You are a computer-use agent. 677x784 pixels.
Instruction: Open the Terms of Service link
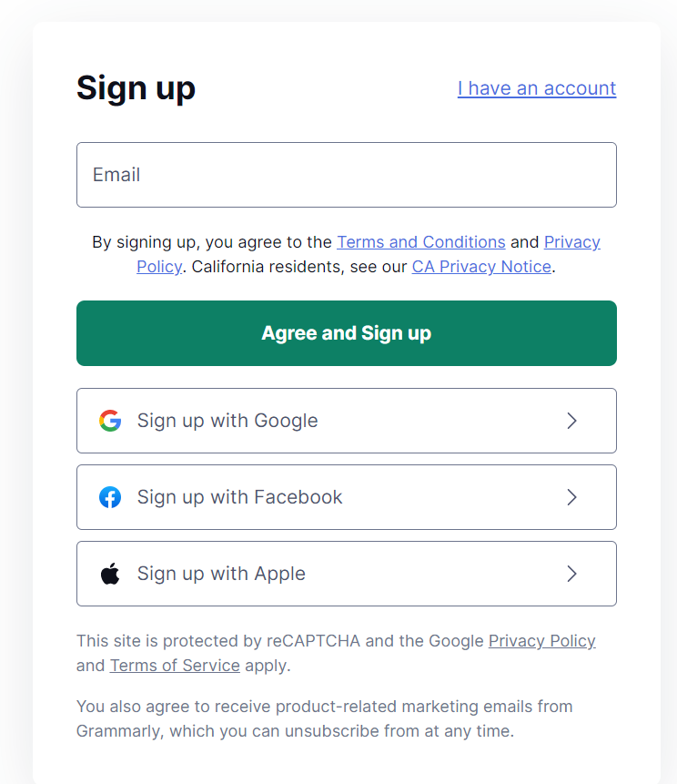(175, 666)
